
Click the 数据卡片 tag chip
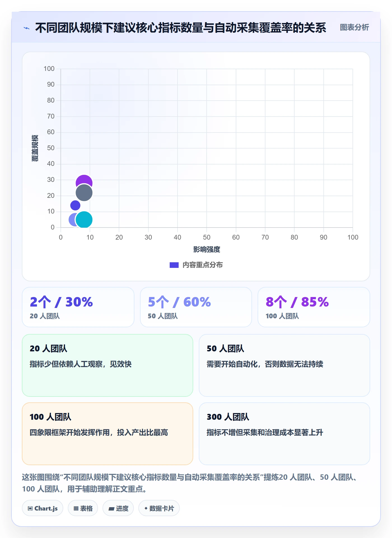click(159, 508)
